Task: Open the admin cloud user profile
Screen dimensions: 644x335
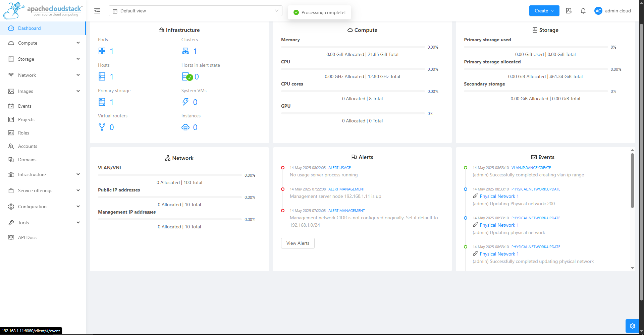Action: pyautogui.click(x=612, y=11)
